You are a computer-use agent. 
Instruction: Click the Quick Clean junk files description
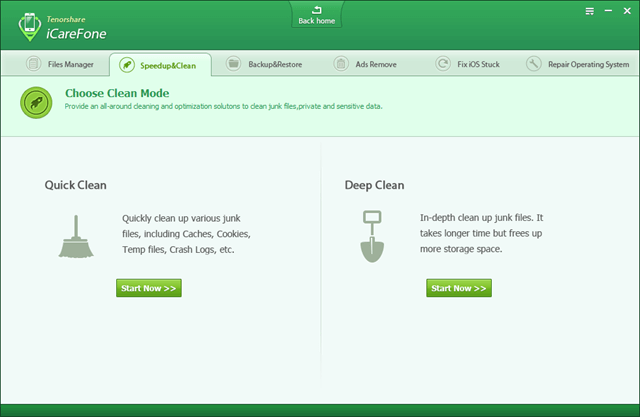point(186,234)
